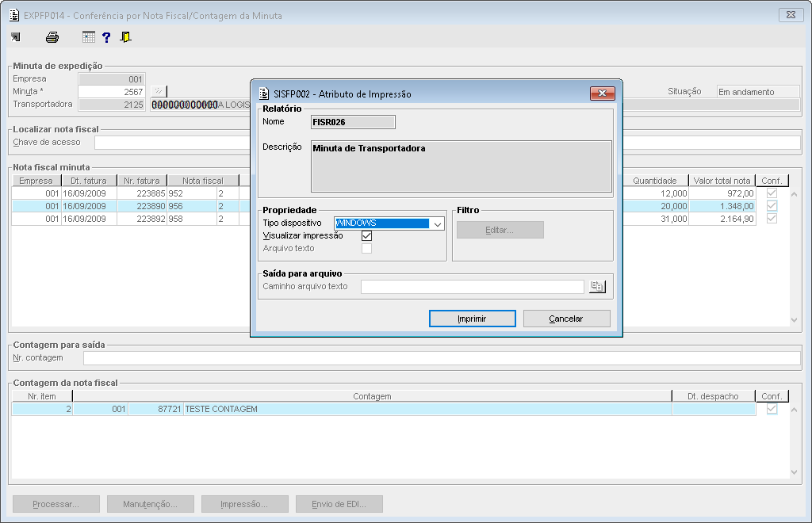Click the Editar... filter button
Screen dimensions: 812x523
pos(500,231)
